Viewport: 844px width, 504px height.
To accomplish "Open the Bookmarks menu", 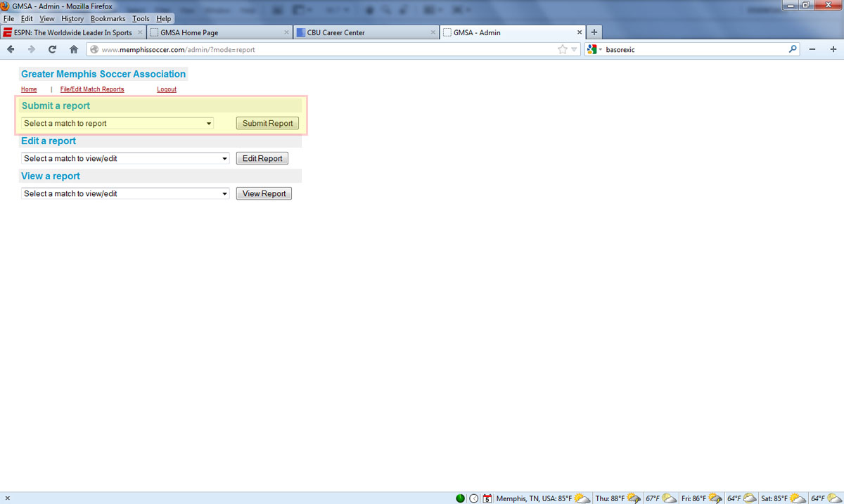I will pyautogui.click(x=108, y=19).
